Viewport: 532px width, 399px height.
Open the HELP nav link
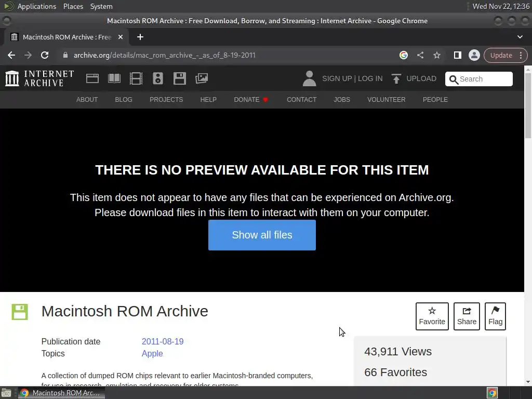tap(208, 99)
